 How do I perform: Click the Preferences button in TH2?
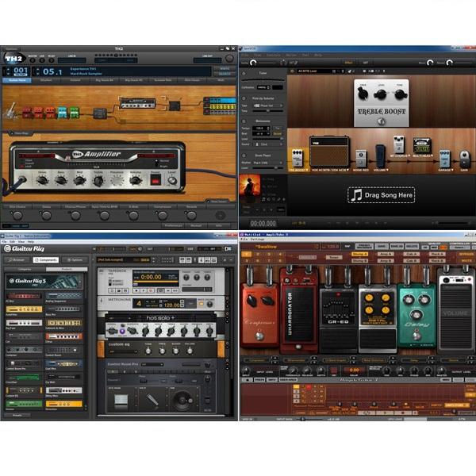pos(173,225)
